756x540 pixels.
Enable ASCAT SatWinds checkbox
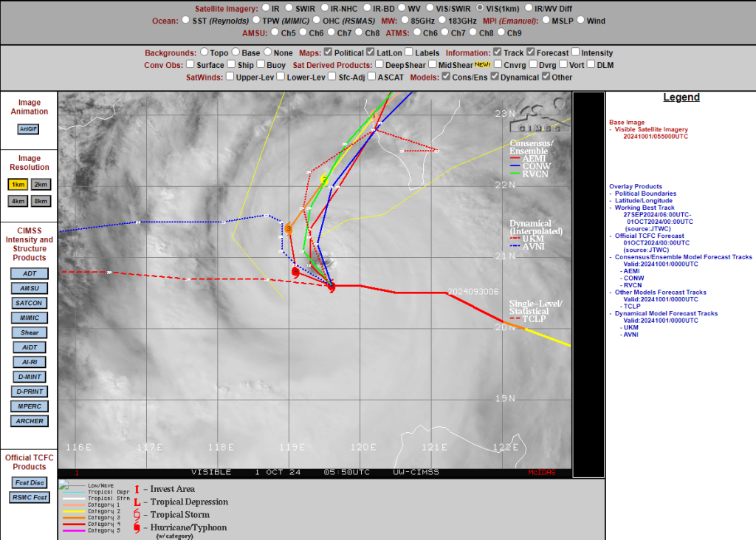click(x=372, y=76)
